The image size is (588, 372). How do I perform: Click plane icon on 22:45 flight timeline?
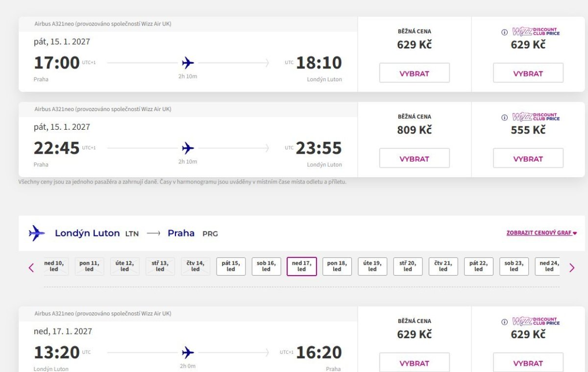188,148
